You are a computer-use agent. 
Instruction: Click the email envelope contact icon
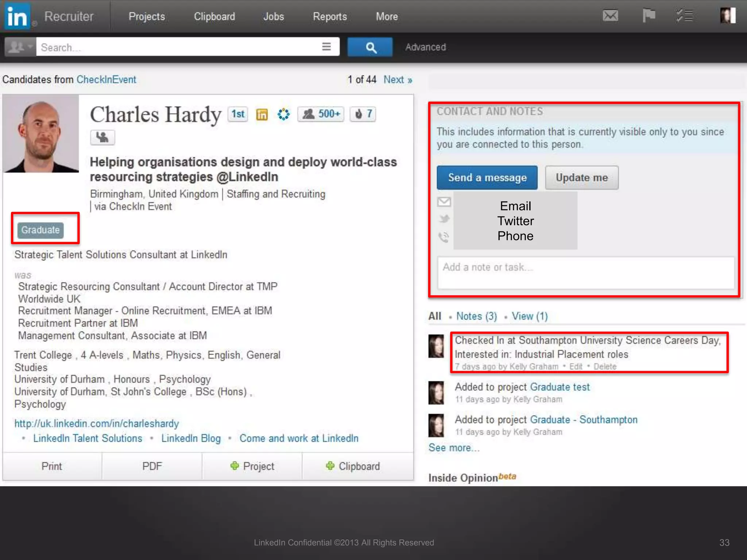coord(444,202)
